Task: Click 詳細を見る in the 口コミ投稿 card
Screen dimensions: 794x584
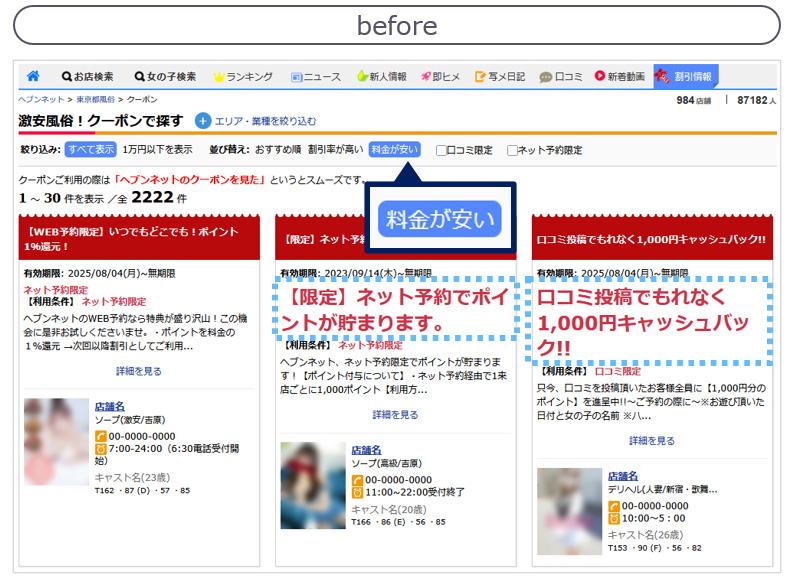Action: tap(652, 441)
